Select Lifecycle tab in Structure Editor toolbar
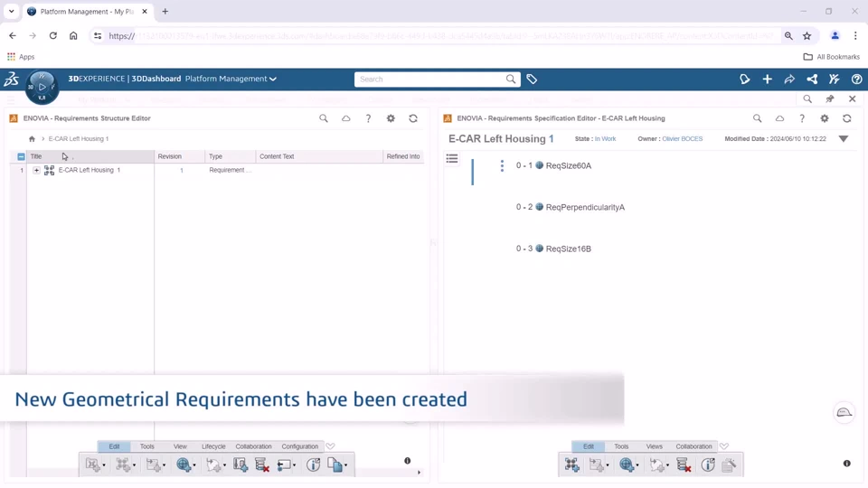Viewport: 868px width, 488px height. 213,446
